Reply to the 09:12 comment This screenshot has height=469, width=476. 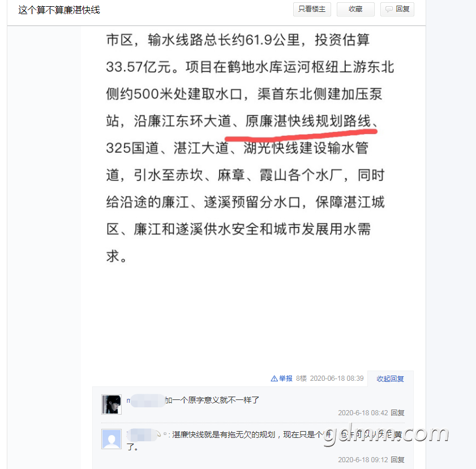(x=397, y=459)
